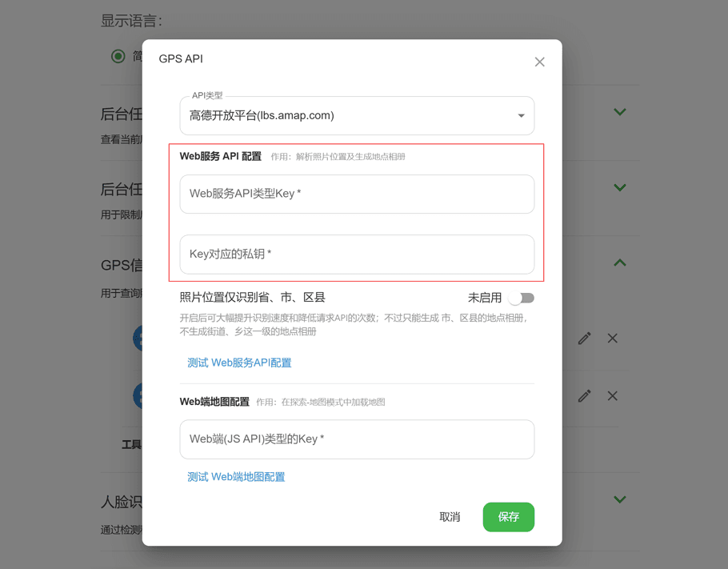Toggle 照片位置仅识别省、市、区县 switch
728x569 pixels.
[x=521, y=298]
